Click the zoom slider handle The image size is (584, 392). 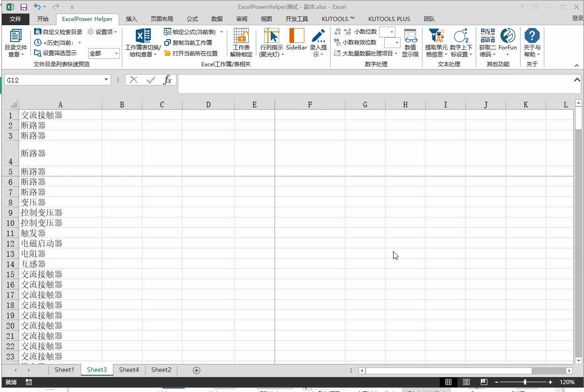coord(525,382)
